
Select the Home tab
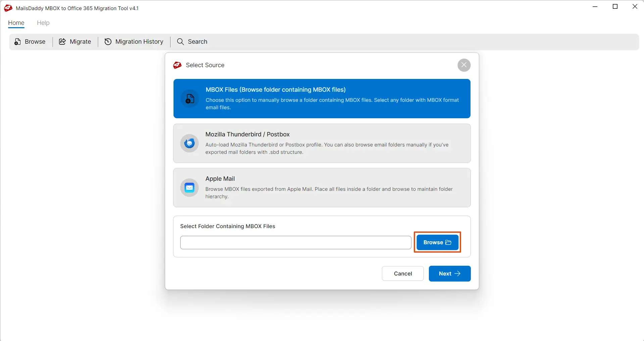click(16, 23)
